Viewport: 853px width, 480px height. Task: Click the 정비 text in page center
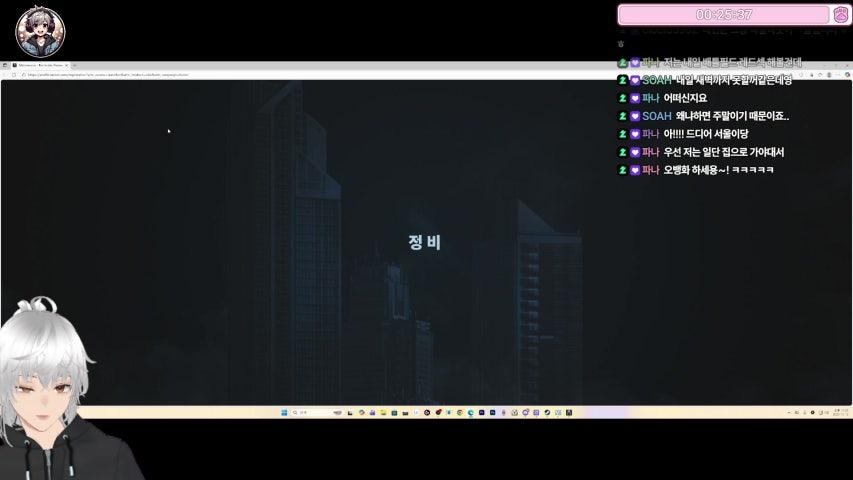pyautogui.click(x=424, y=242)
